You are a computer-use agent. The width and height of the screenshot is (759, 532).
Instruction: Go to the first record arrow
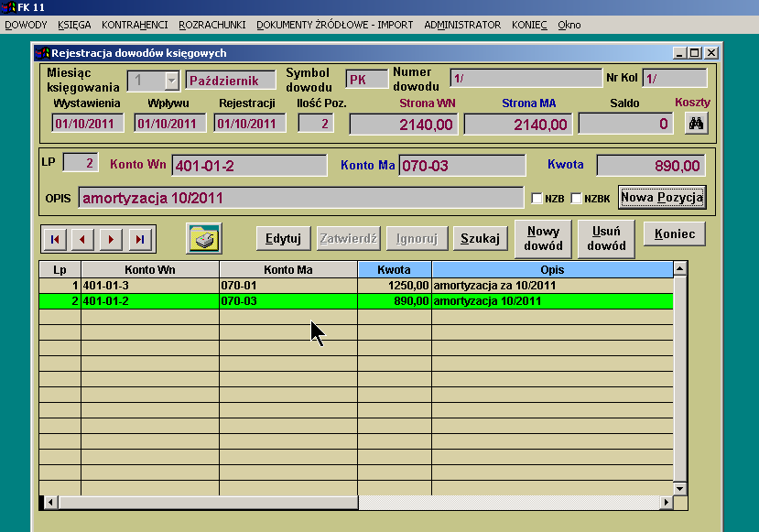tap(55, 239)
